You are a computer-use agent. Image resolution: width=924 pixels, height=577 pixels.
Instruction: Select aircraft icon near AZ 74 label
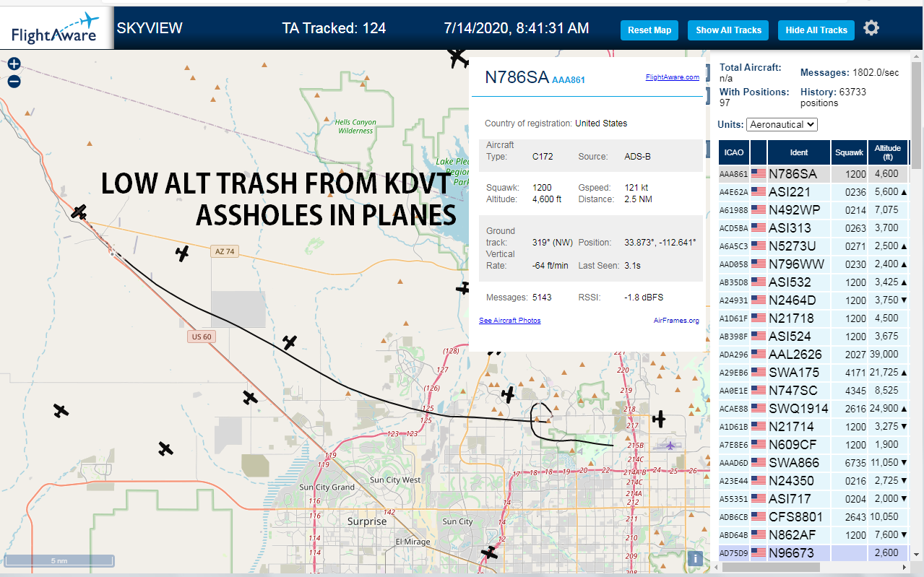coord(183,253)
